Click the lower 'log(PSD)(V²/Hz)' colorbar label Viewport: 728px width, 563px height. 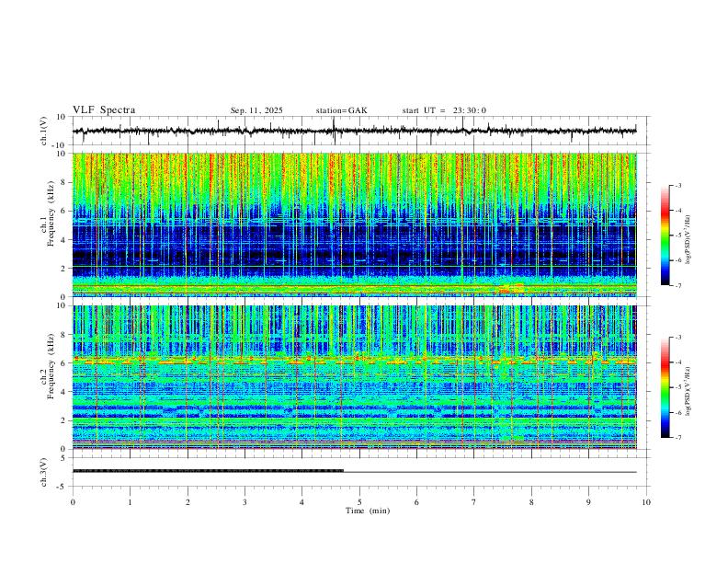pos(688,391)
